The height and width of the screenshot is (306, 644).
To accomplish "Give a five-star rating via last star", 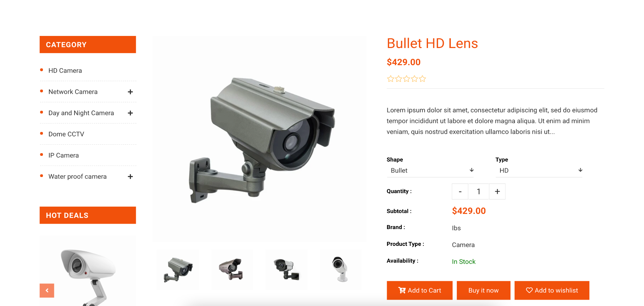I will tap(423, 79).
